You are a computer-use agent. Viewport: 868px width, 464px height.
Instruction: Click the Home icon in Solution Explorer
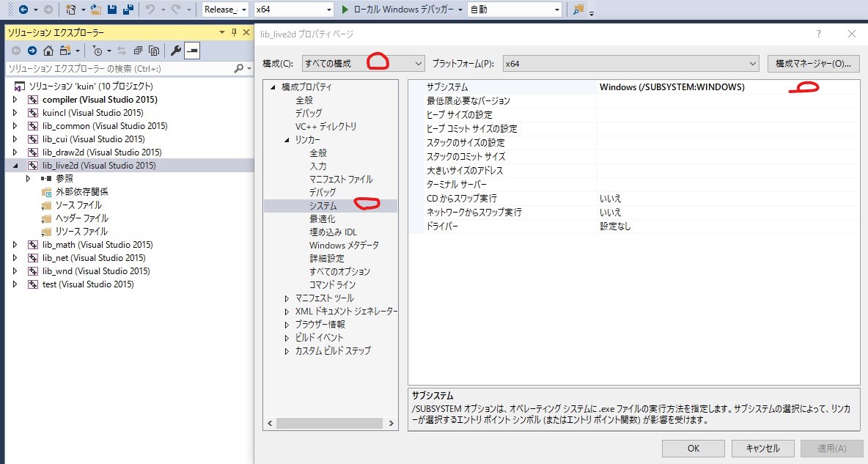click(x=48, y=51)
